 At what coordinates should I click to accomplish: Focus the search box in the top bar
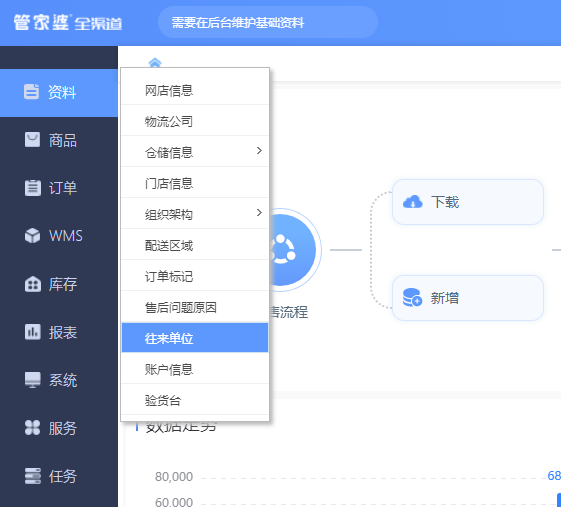click(268, 22)
